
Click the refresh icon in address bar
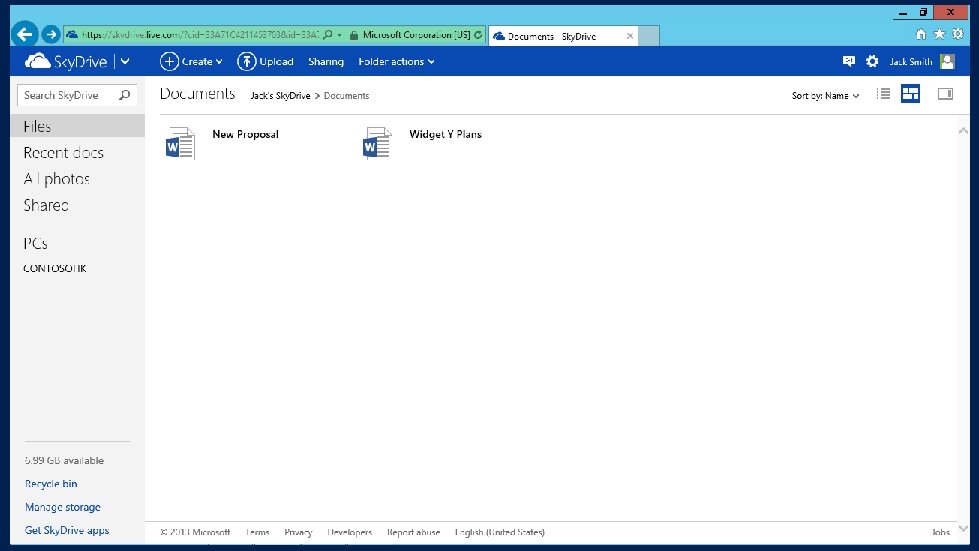click(478, 35)
